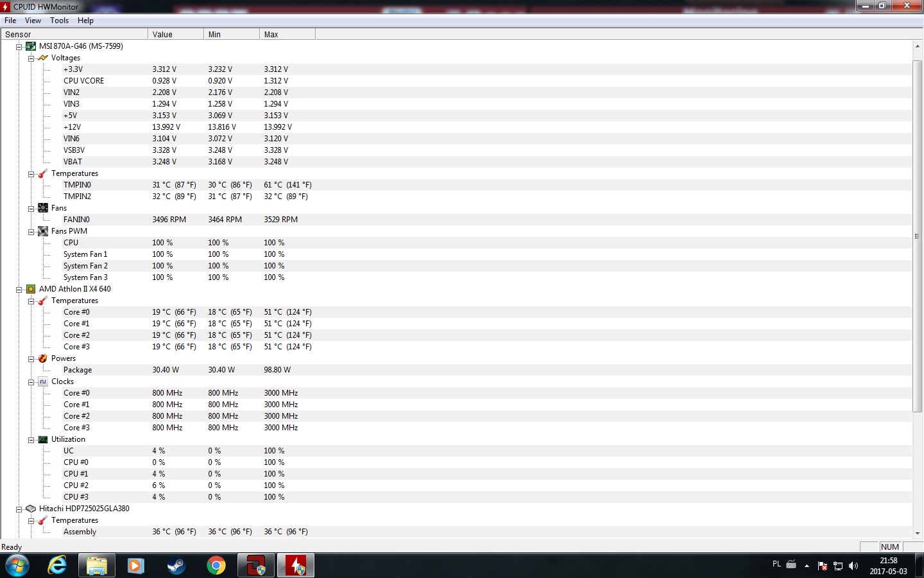
Task: Show hidden system tray icons
Action: pyautogui.click(x=807, y=566)
